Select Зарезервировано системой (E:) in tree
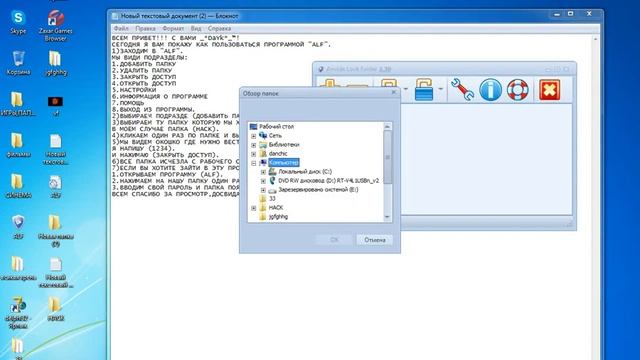Image resolution: width=640 pixels, height=360 pixels. tap(318, 189)
